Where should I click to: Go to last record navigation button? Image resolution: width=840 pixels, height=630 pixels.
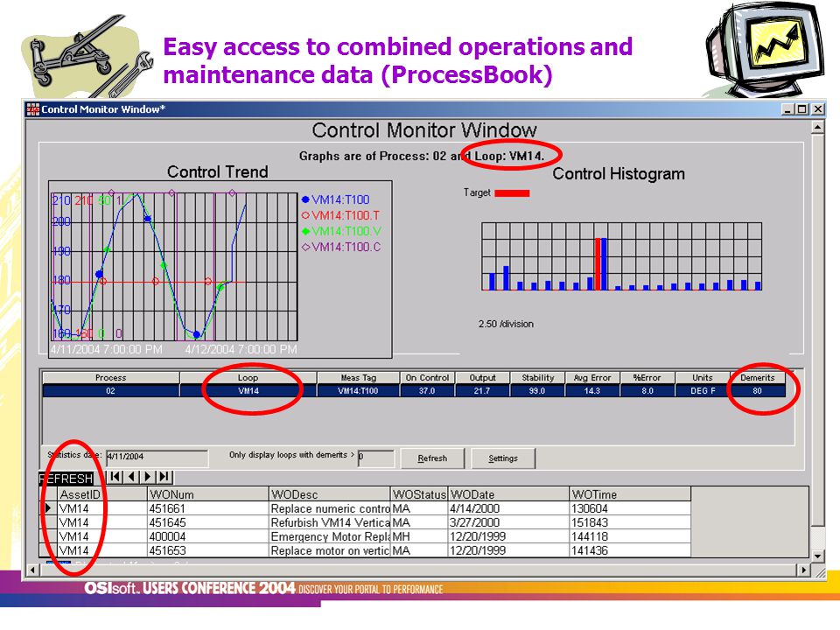(x=164, y=476)
